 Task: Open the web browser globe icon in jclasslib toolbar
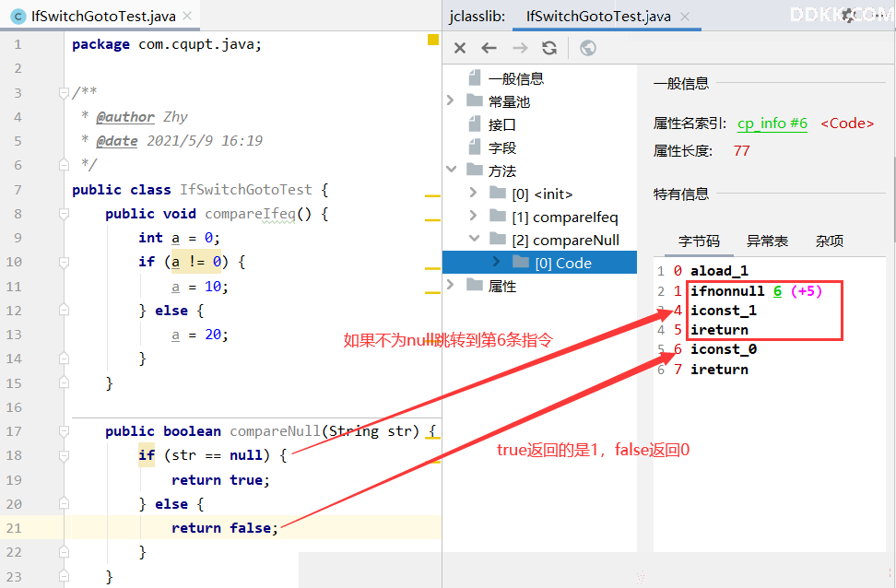click(588, 48)
